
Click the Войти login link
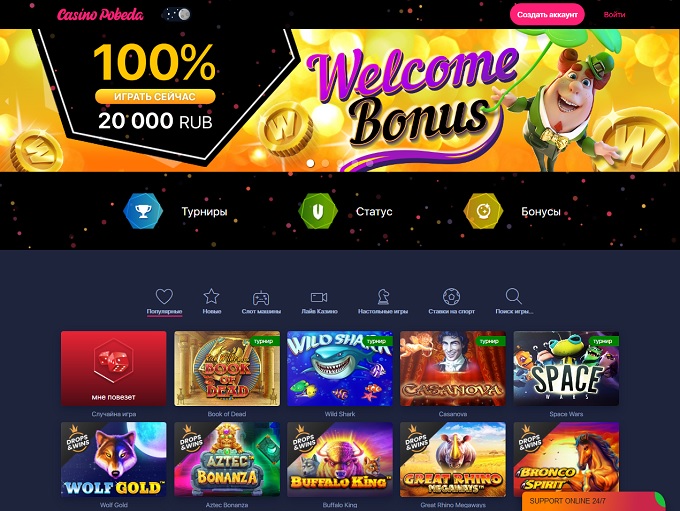tap(615, 14)
